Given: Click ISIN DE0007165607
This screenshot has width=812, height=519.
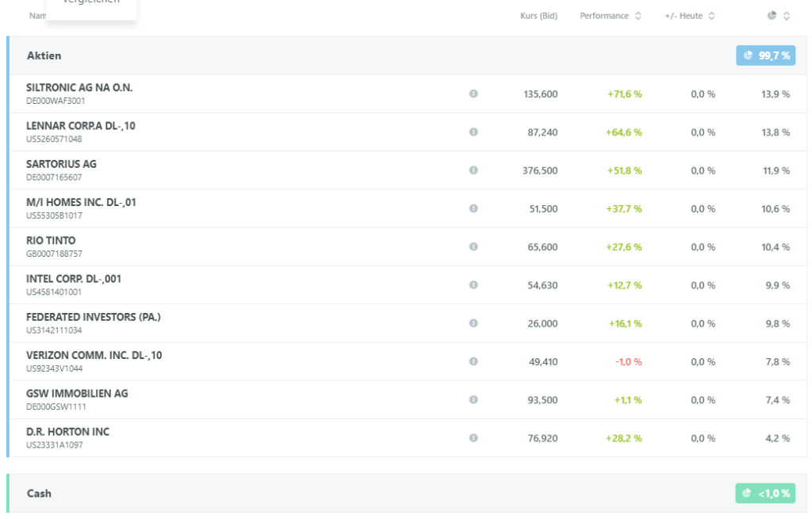Looking at the screenshot, I should (54, 177).
